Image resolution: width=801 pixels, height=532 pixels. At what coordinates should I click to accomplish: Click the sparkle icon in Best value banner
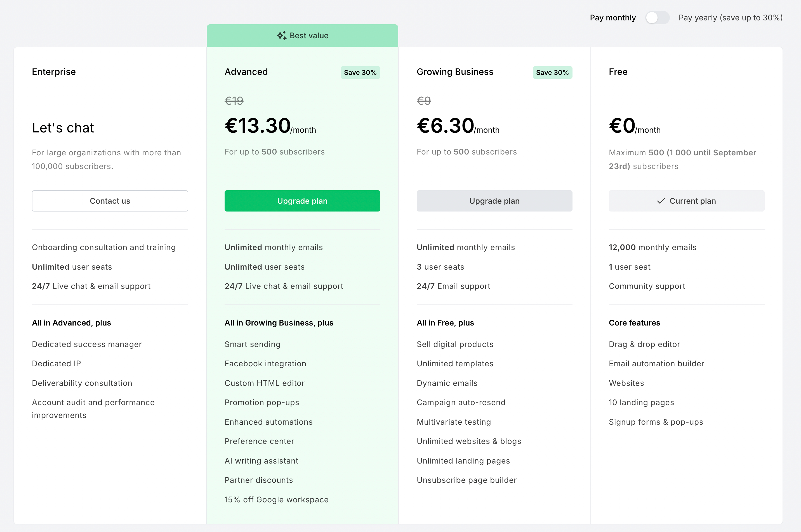281,36
